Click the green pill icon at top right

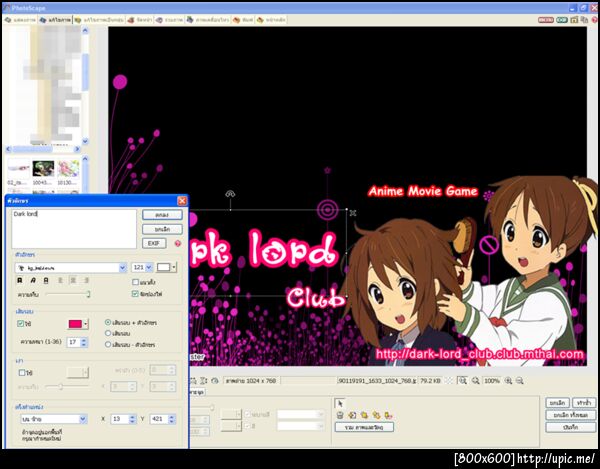562,20
